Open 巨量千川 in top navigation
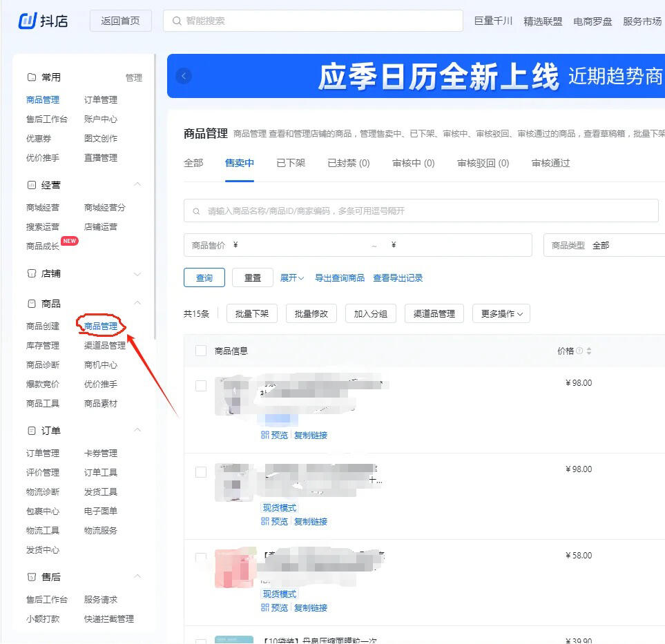 tap(493, 21)
